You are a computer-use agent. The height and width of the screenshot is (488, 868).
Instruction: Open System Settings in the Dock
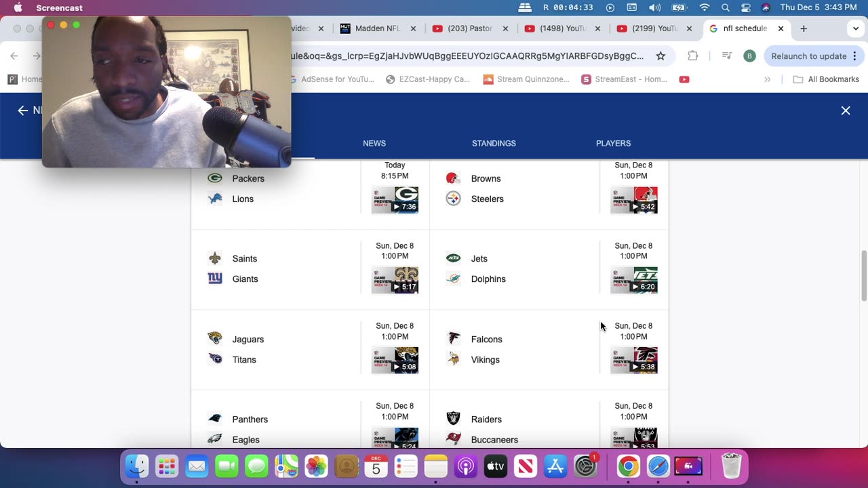[x=585, y=466]
